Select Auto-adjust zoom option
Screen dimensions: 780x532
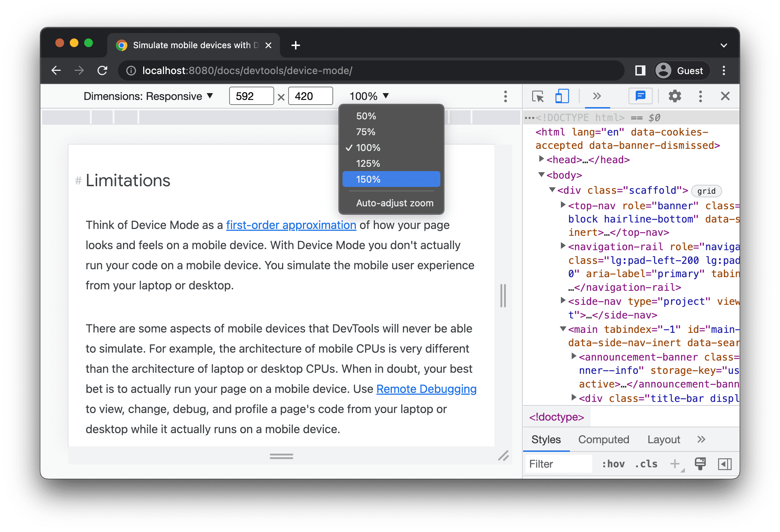393,203
